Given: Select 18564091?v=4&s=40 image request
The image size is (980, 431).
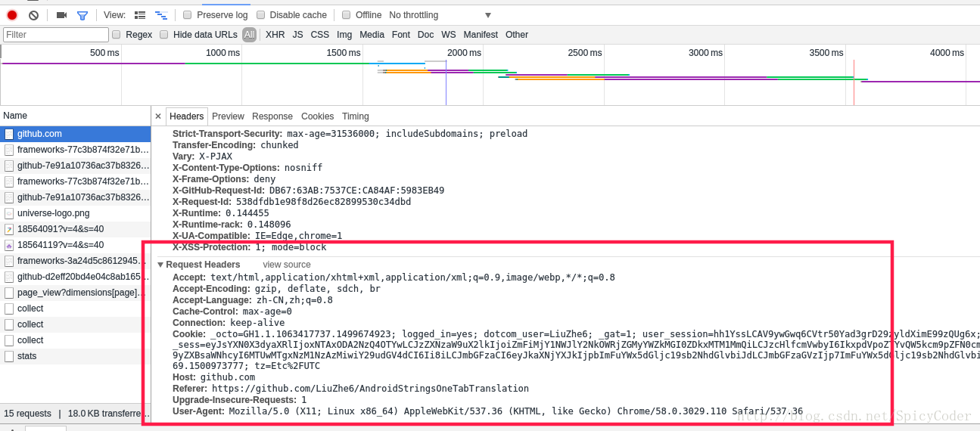Looking at the screenshot, I should coord(76,229).
